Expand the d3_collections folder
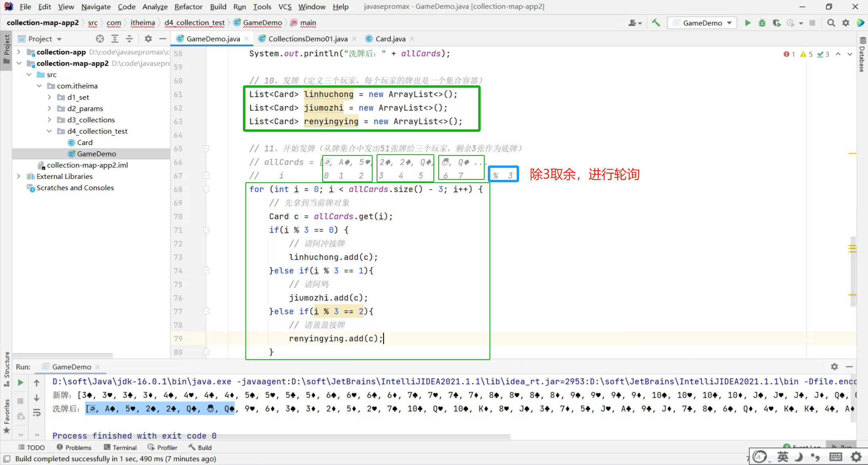This screenshot has height=465, width=868. click(x=49, y=120)
